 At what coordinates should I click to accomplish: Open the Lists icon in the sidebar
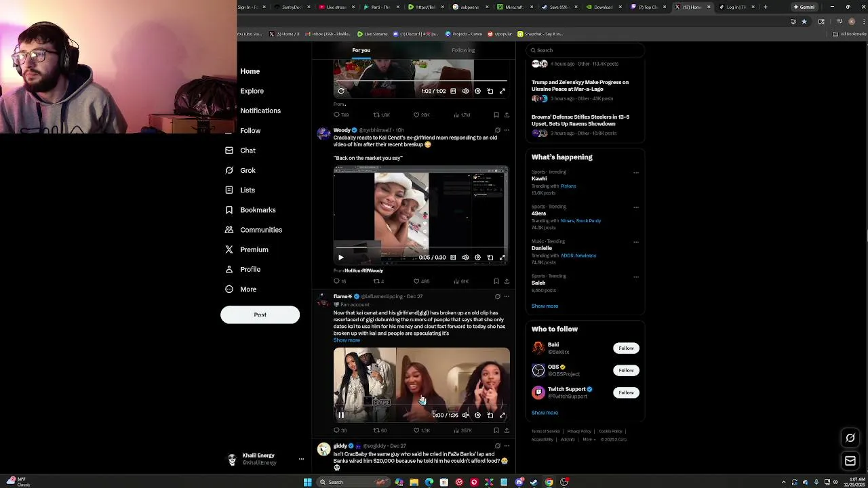coord(229,190)
